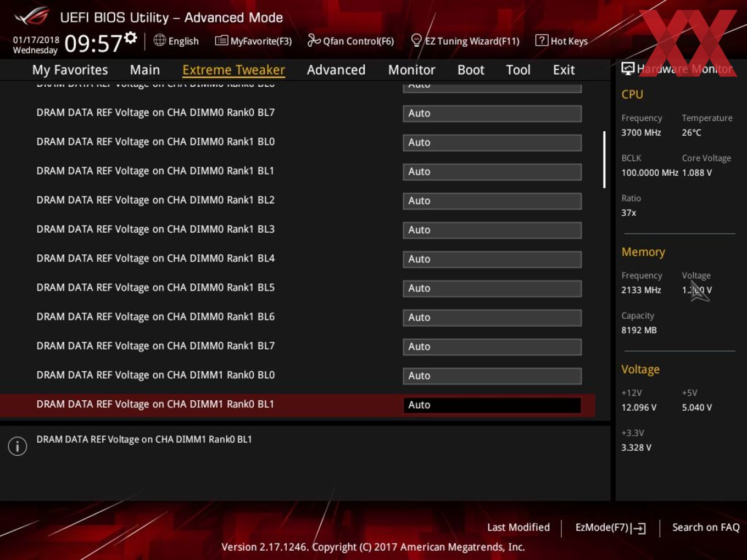The width and height of the screenshot is (747, 560).
Task: Click Ratio value 37x
Action: (x=629, y=212)
